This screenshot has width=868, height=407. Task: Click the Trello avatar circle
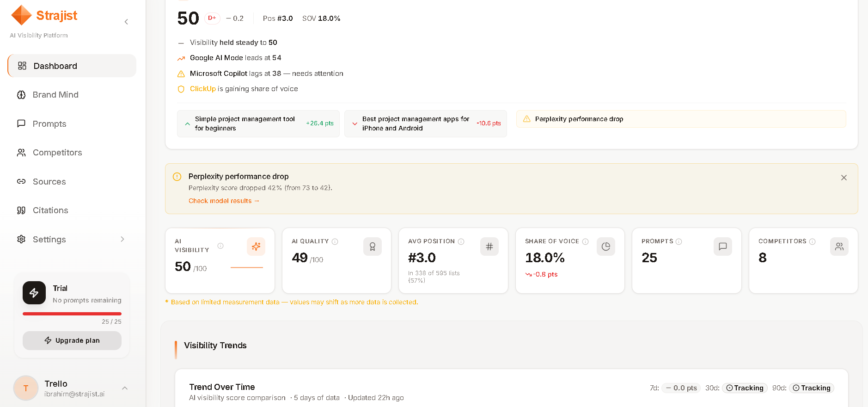(x=26, y=388)
